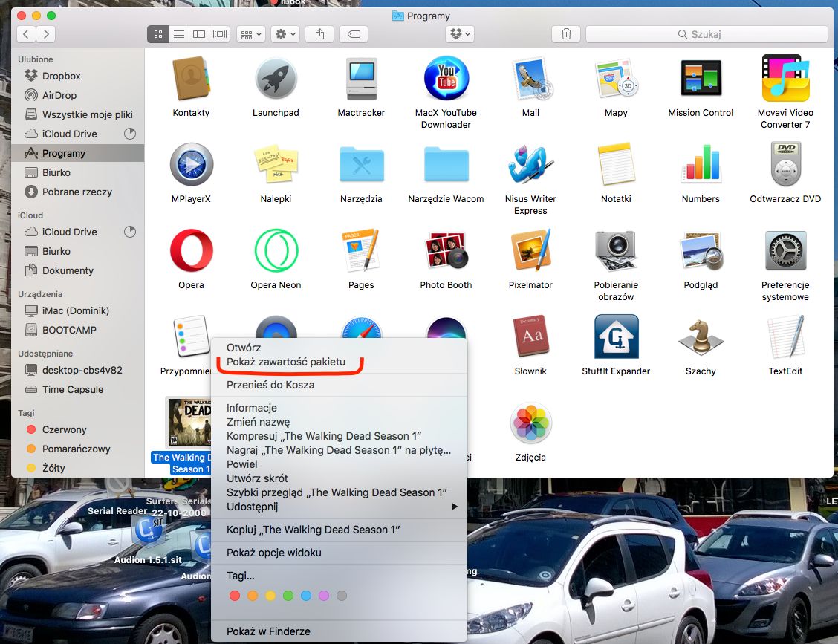
Task: Select the Zdjęcia photos icon
Action: tap(530, 423)
